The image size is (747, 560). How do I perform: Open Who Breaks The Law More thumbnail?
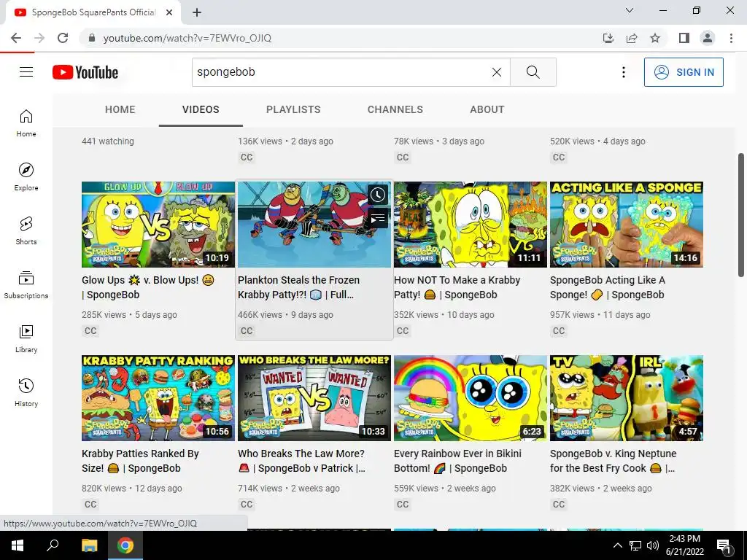314,398
